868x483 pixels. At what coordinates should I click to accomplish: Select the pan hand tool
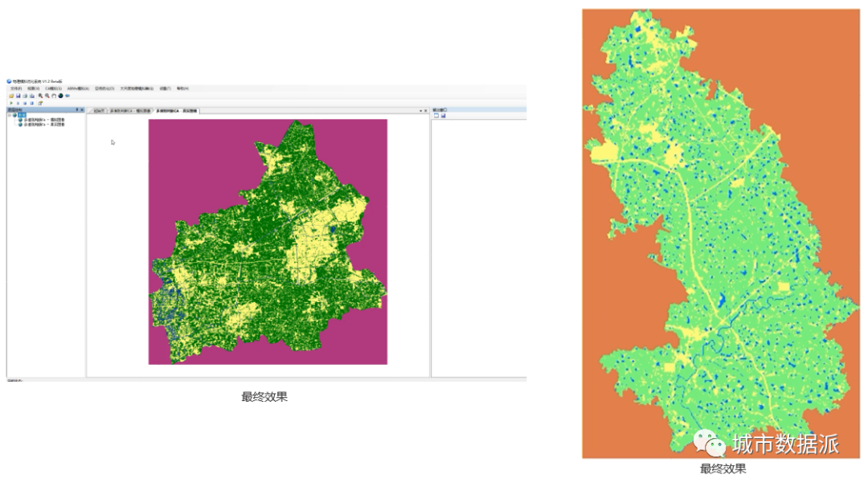click(54, 96)
